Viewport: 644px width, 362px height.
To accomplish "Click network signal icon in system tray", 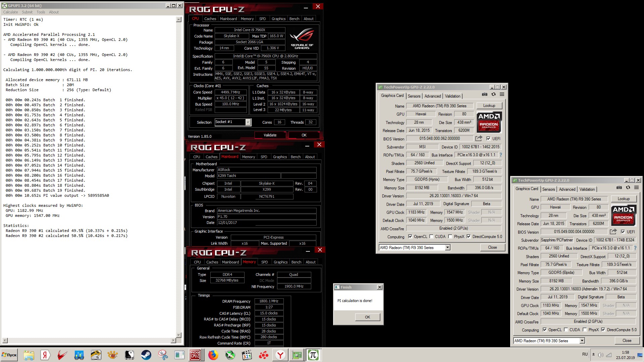I will (609, 355).
